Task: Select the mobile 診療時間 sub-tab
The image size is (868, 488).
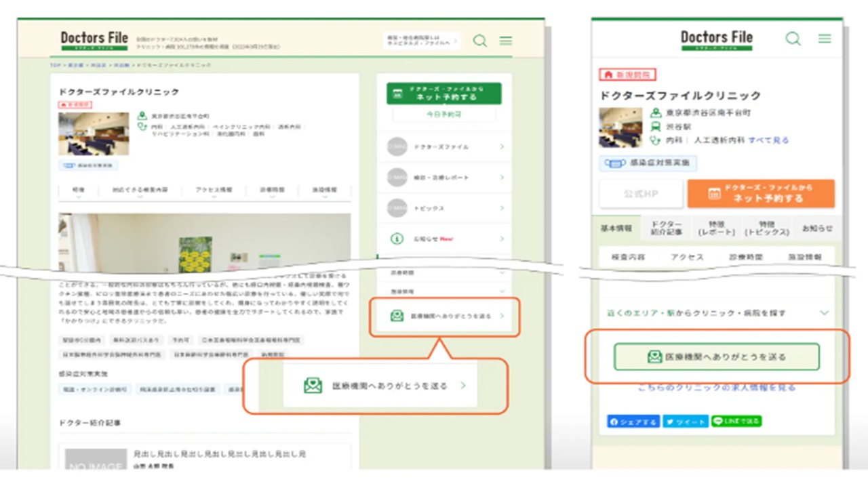Action: click(x=745, y=258)
